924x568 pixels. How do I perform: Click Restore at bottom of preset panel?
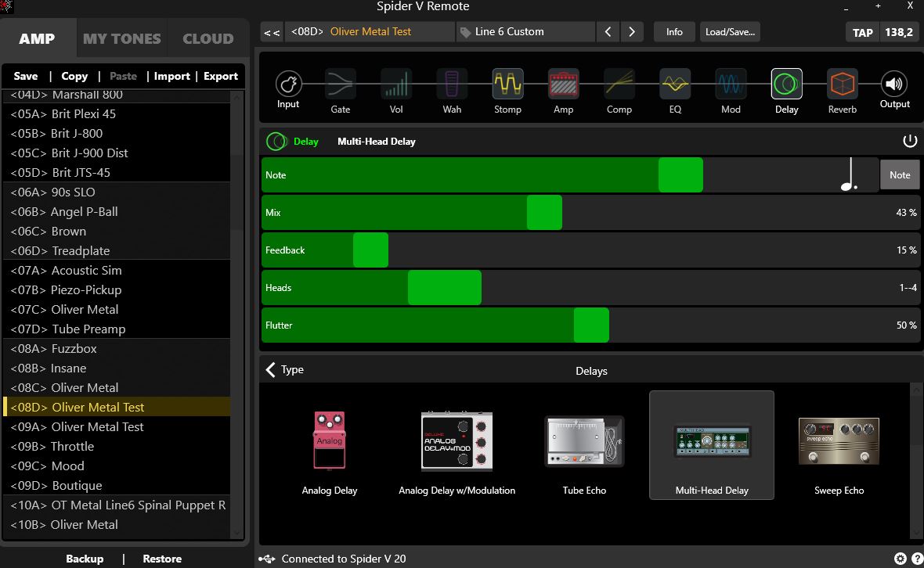162,559
